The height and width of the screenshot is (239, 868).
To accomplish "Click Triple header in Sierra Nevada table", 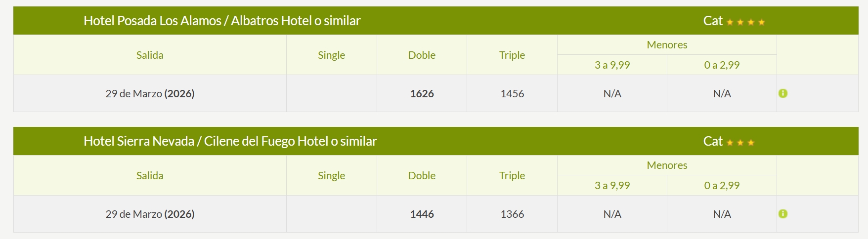I will (x=512, y=175).
